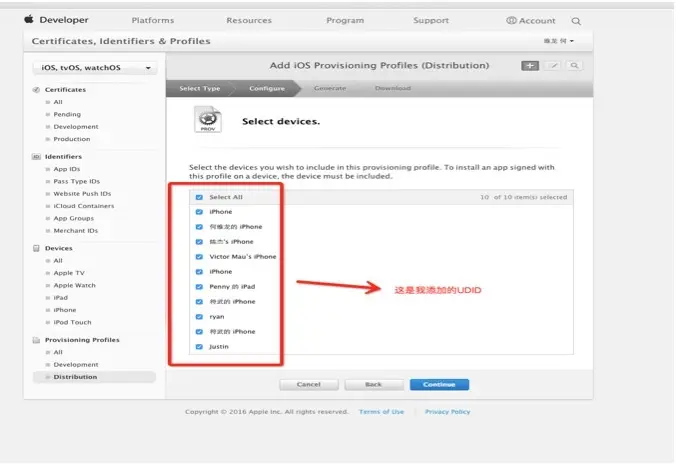Open the Privacy Policy link
This screenshot has width=676, height=468.
point(448,412)
